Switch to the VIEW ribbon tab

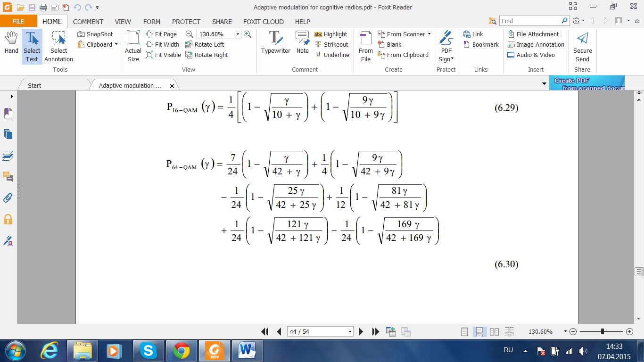click(123, 22)
